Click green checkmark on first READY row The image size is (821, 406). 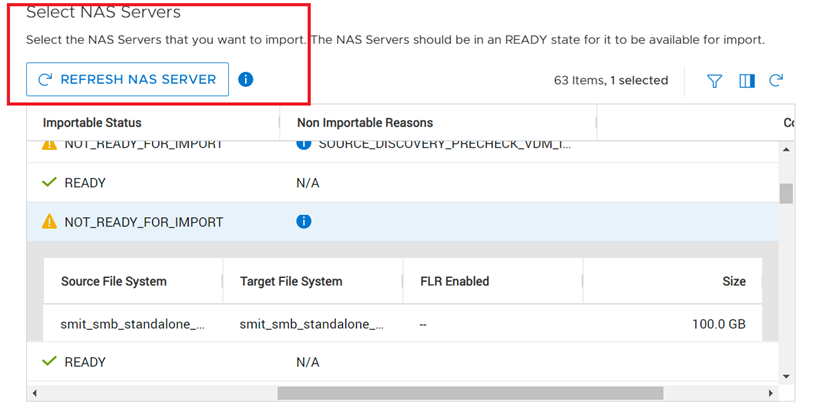coord(49,183)
